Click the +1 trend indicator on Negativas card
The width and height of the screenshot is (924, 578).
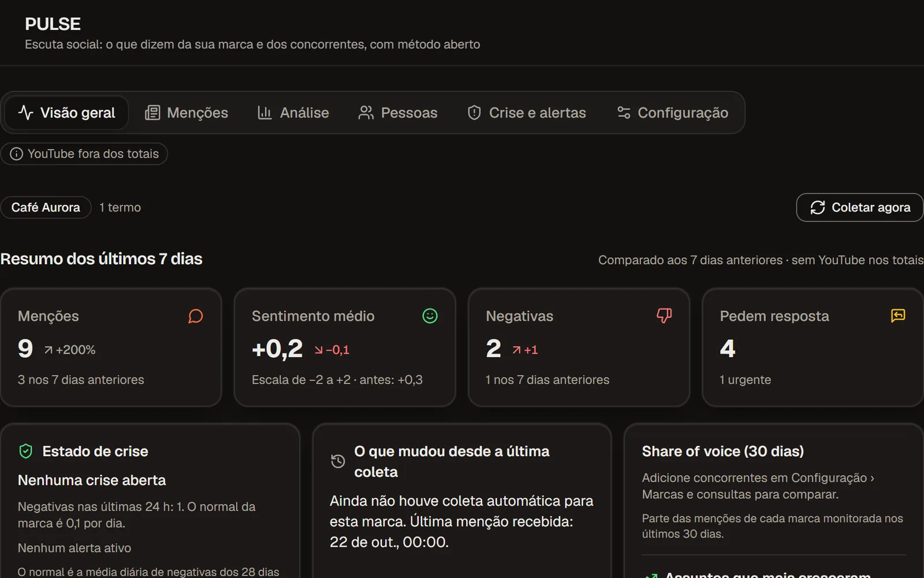pyautogui.click(x=525, y=350)
